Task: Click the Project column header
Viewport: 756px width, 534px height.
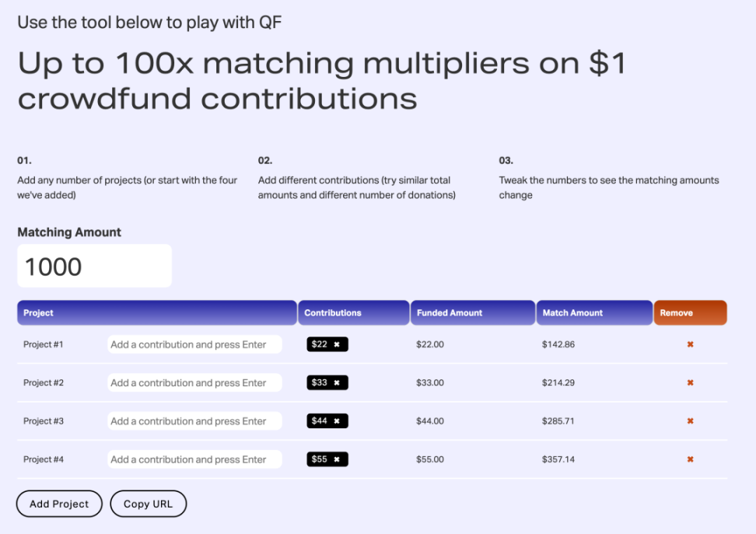Action: pos(156,312)
